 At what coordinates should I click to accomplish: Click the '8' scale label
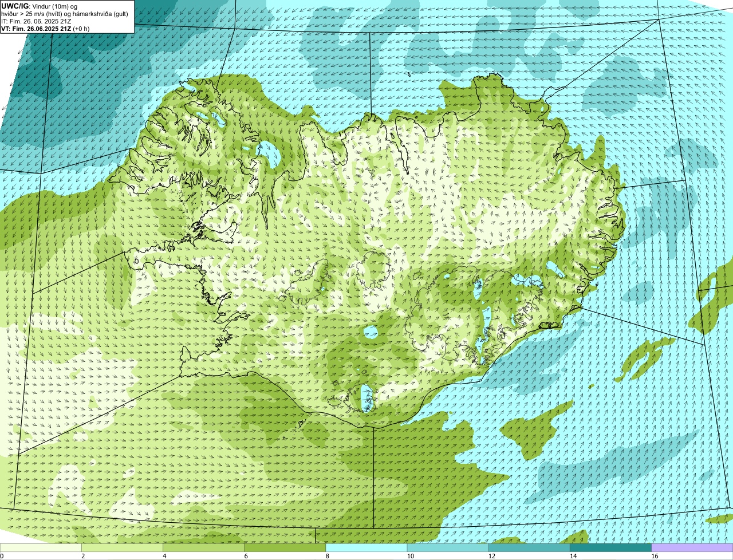tap(328, 556)
